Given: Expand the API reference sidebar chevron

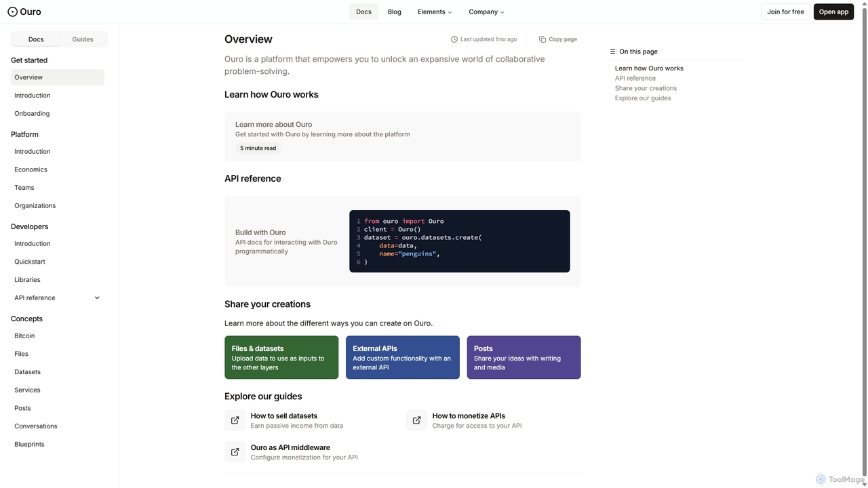Looking at the screenshot, I should click(x=97, y=298).
